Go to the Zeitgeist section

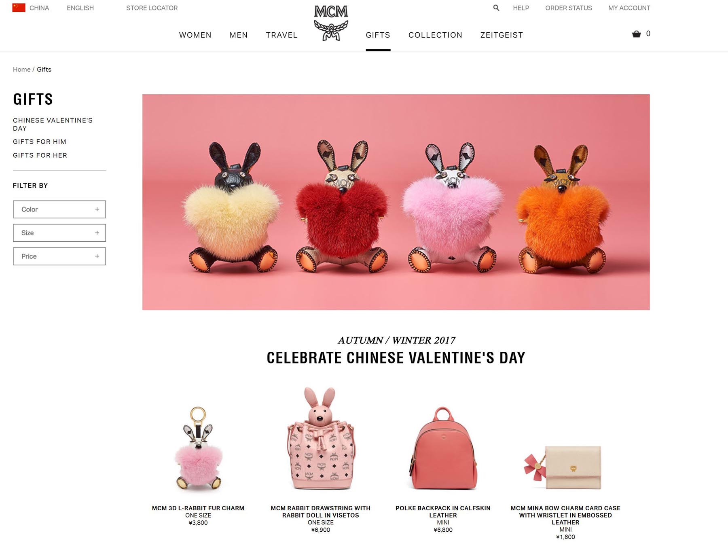pyautogui.click(x=502, y=35)
